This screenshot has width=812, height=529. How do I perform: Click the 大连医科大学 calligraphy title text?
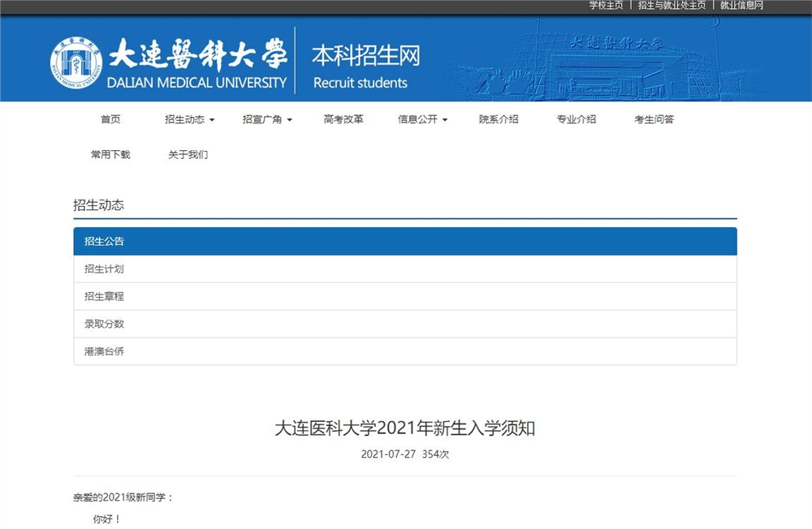pos(198,54)
